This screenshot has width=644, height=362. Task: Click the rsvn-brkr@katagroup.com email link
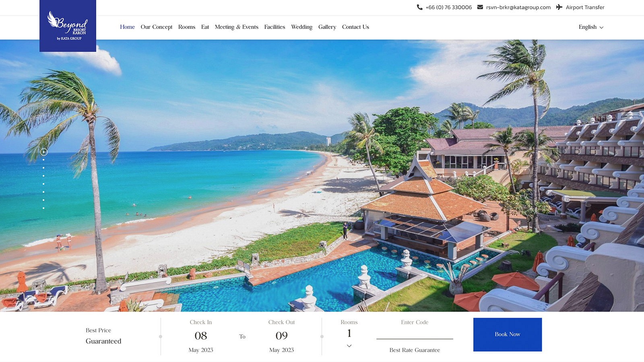[x=518, y=7]
